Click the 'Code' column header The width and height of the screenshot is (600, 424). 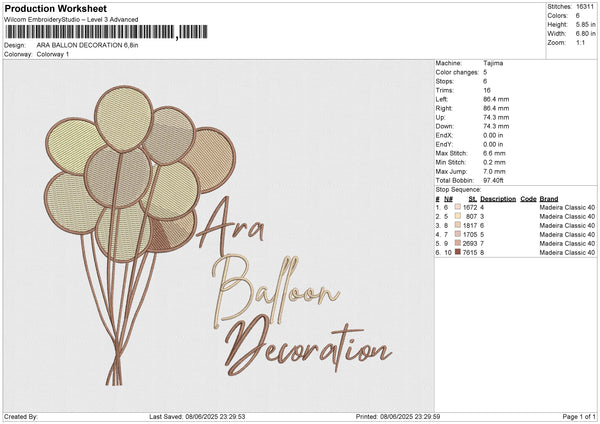point(528,199)
